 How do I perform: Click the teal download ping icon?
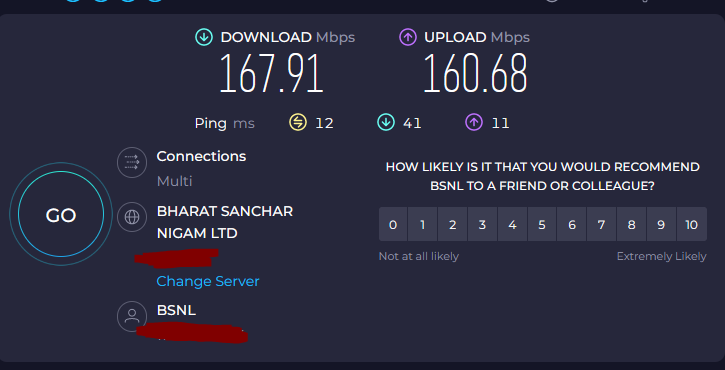point(386,123)
